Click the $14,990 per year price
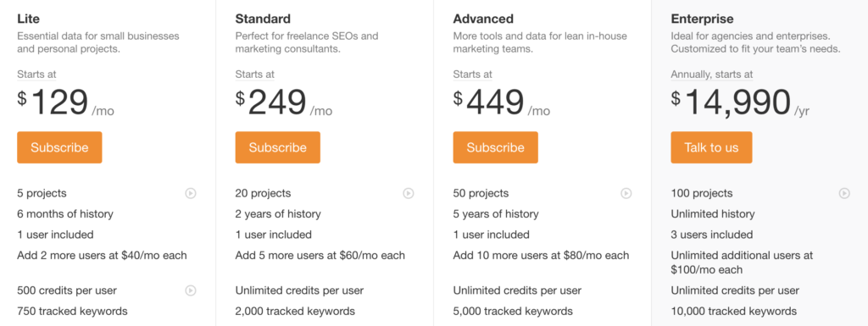This screenshot has width=868, height=326. click(740, 102)
